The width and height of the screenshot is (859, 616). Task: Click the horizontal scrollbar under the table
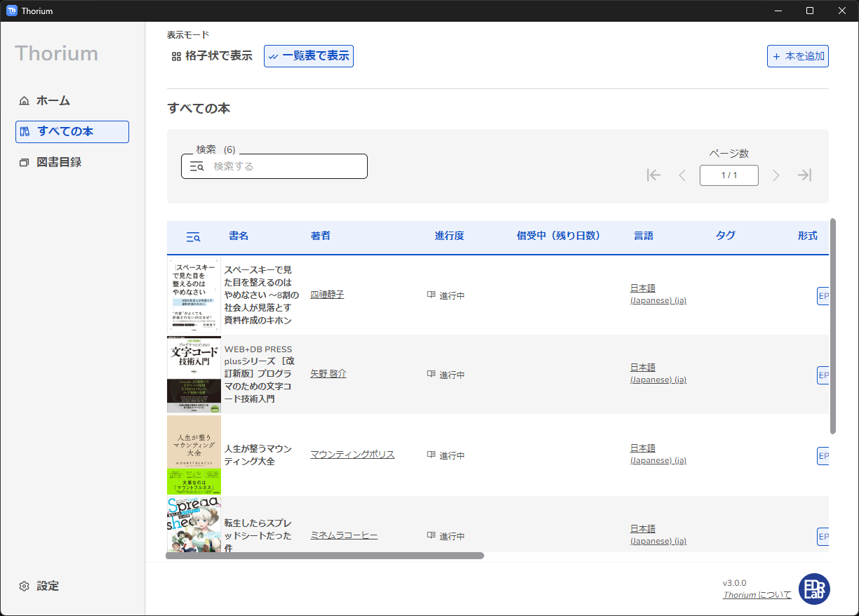(324, 556)
